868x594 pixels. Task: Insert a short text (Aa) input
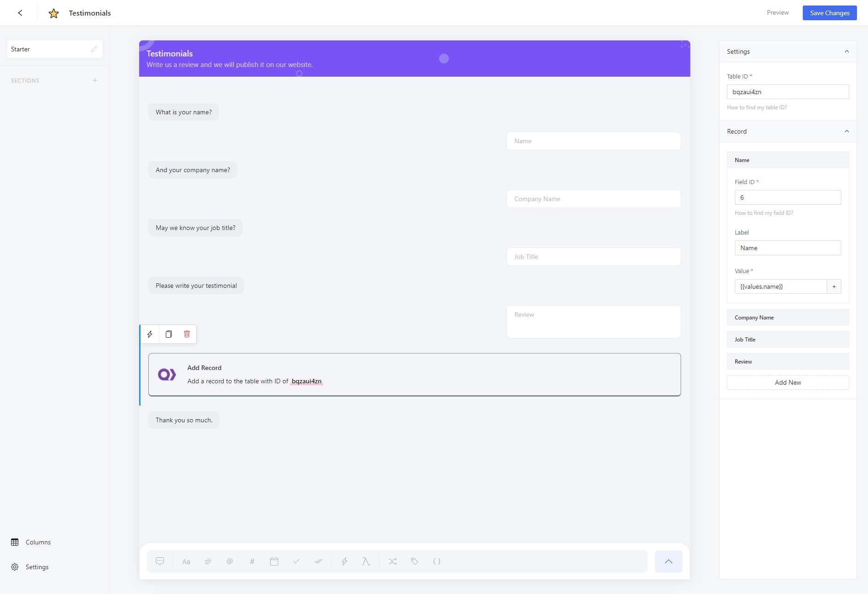click(x=186, y=561)
